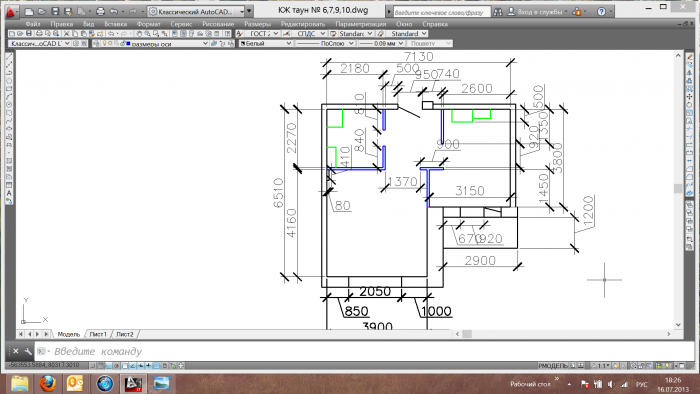Screen dimensions: 700x394
Task: Activate the Pan hand tool
Action: click(139, 33)
